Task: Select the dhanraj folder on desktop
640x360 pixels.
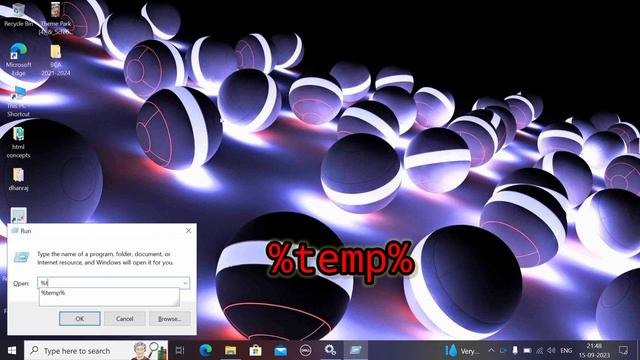Action: [18, 180]
